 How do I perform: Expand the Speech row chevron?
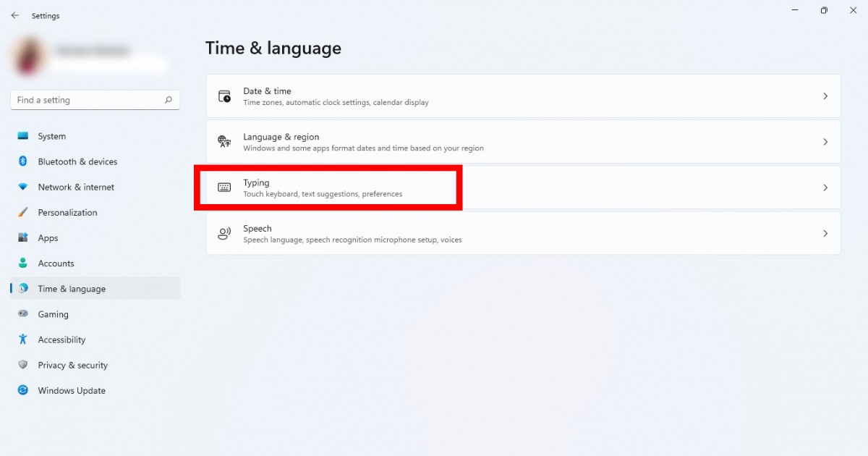[825, 233]
